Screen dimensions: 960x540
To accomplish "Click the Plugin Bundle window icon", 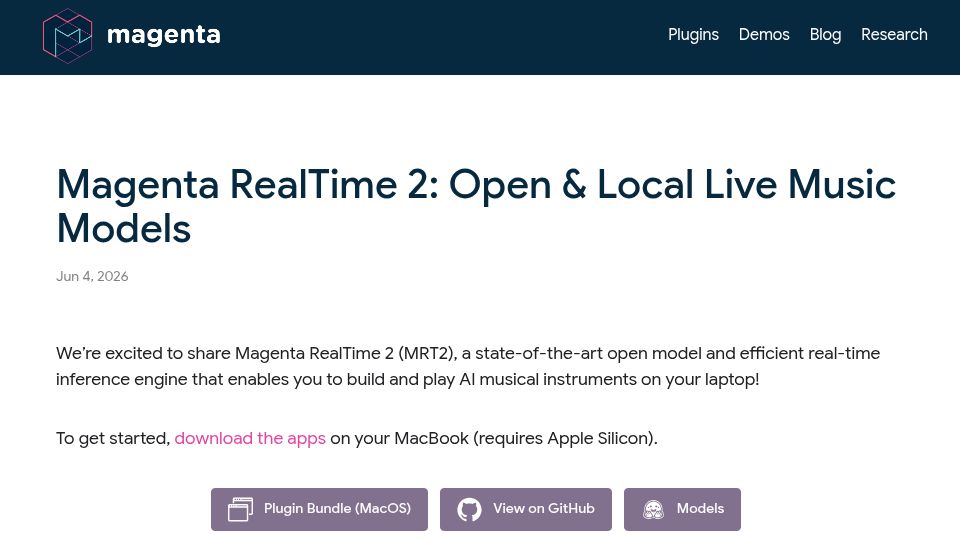I will (x=241, y=509).
